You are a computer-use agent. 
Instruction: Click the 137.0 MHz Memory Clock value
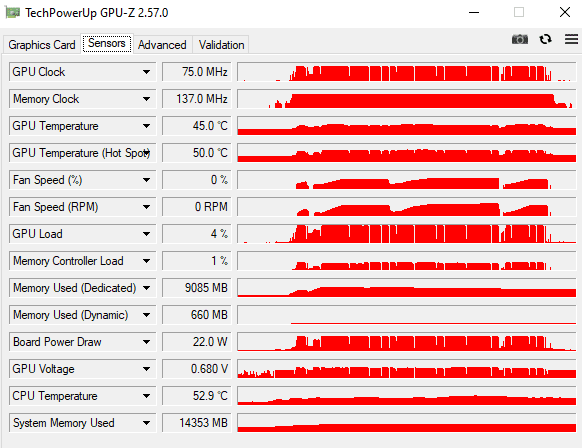pos(197,99)
